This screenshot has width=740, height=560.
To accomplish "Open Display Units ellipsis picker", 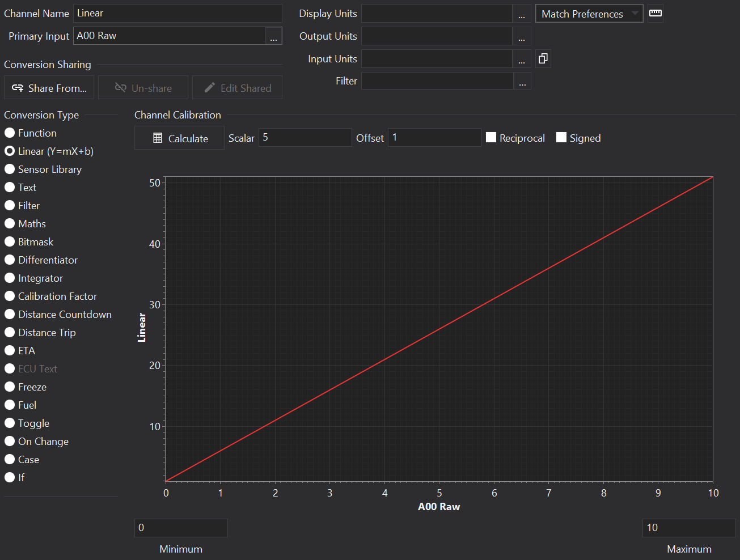I will tap(522, 14).
